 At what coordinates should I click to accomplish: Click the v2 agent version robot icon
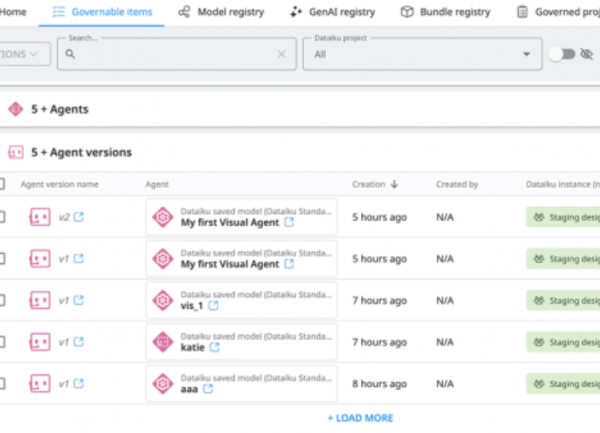point(40,217)
